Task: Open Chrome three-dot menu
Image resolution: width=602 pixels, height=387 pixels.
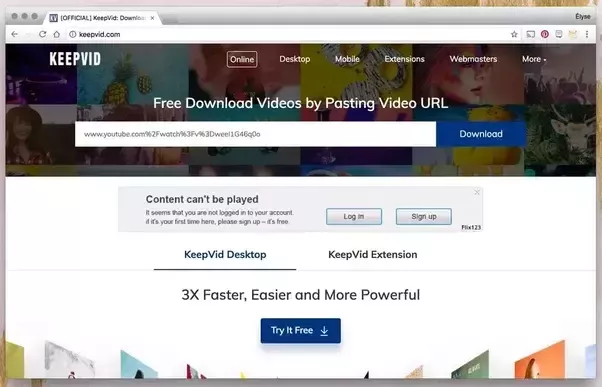Action: (x=587, y=34)
